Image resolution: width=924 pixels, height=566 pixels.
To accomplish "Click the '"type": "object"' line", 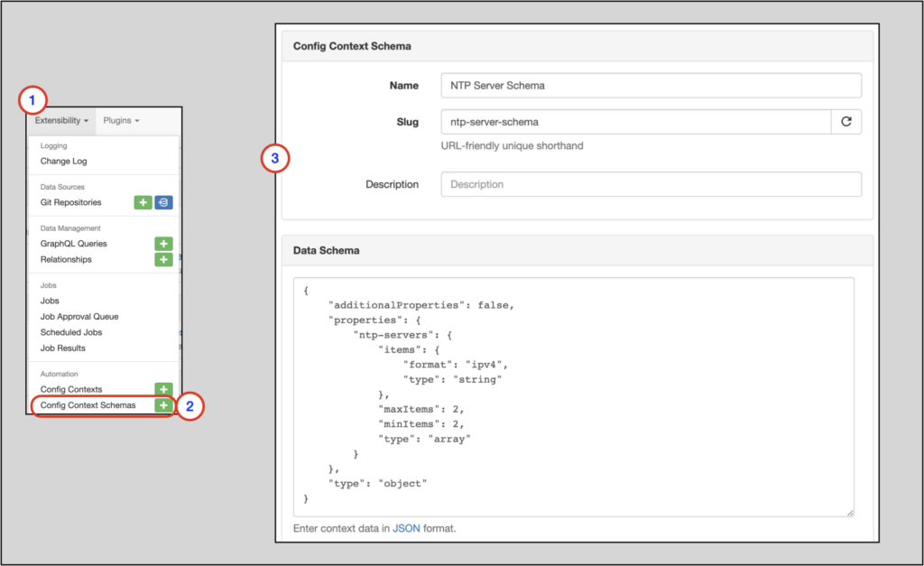I will tap(377, 484).
